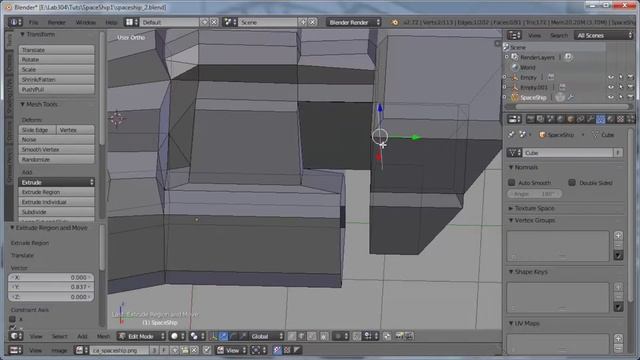Toggle the Double Sided checkbox

[x=572, y=182]
